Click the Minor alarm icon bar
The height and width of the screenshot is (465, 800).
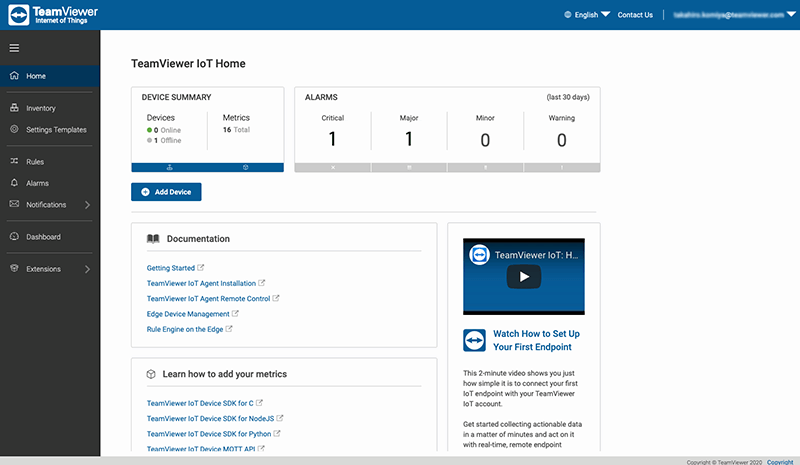(485, 167)
